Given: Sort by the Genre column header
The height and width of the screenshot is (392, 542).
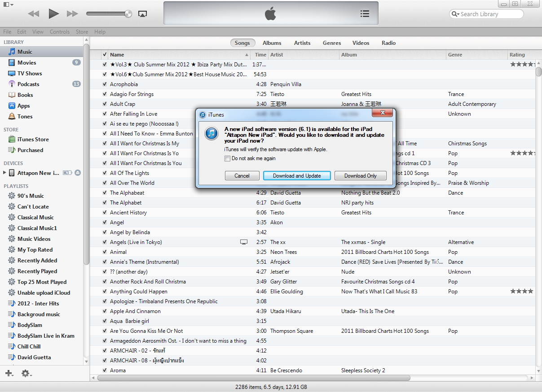Looking at the screenshot, I should coord(477,55).
